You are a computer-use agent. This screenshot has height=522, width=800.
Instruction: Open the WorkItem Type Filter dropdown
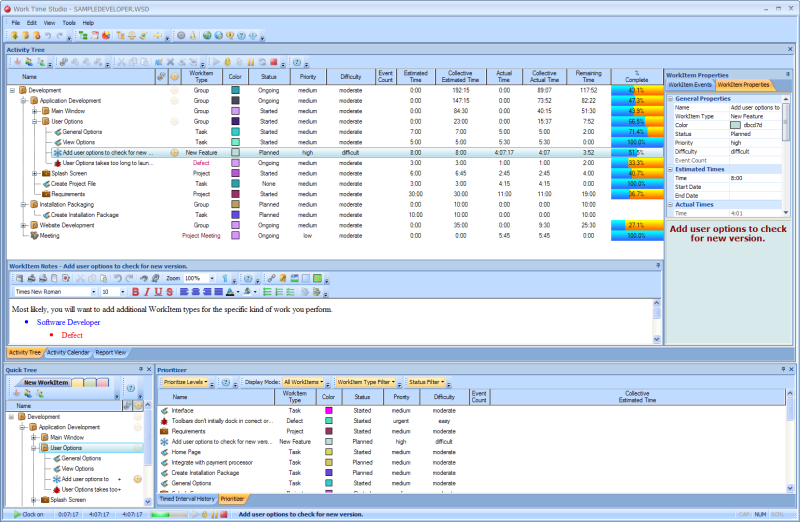[x=366, y=382]
